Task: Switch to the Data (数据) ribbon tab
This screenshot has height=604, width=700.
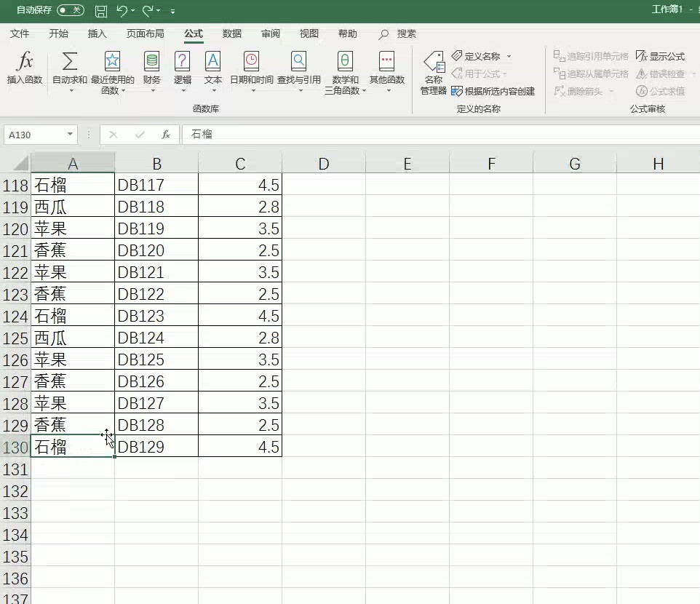Action: (232, 33)
